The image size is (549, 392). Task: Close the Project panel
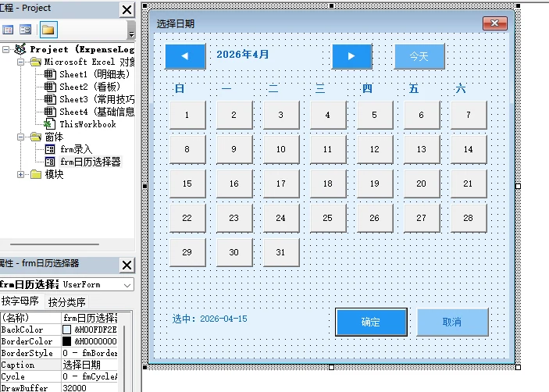coord(127,9)
